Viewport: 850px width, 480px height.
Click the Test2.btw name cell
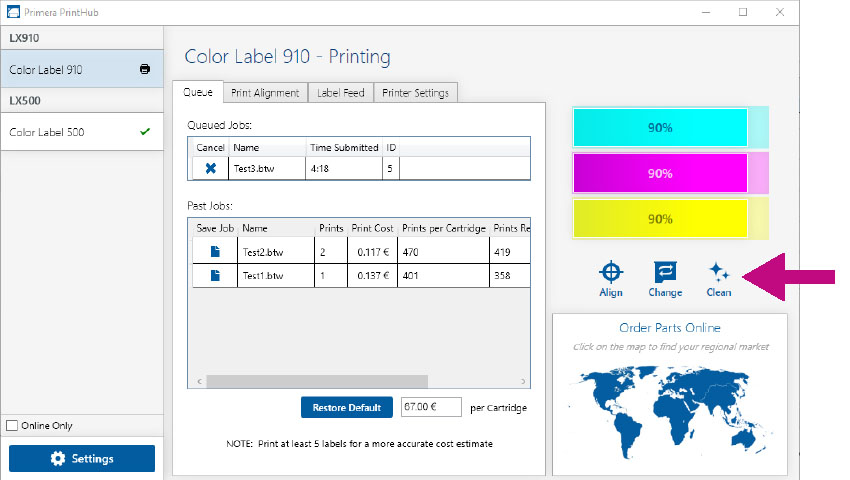pos(276,252)
